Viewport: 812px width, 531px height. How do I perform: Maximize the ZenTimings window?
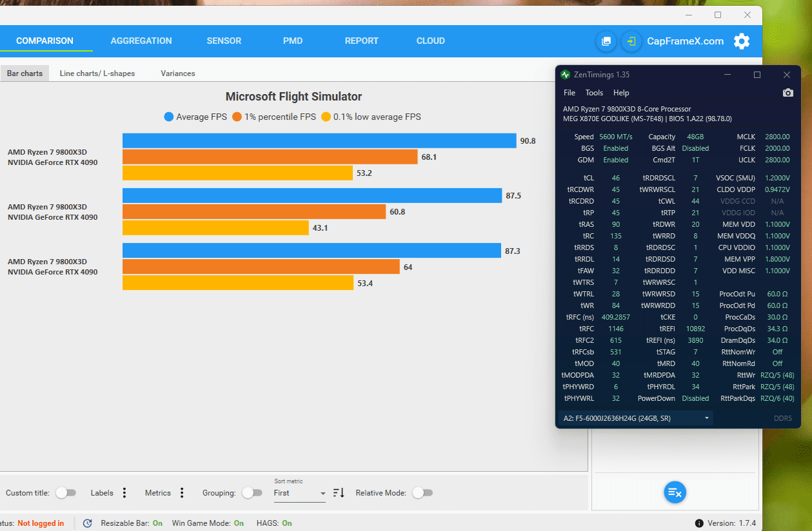pos(757,75)
